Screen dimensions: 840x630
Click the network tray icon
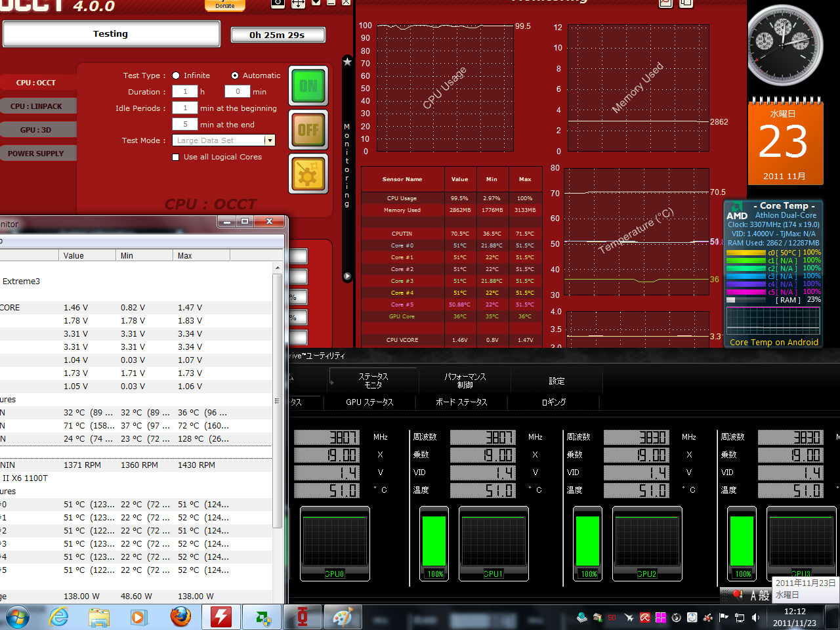[740, 618]
